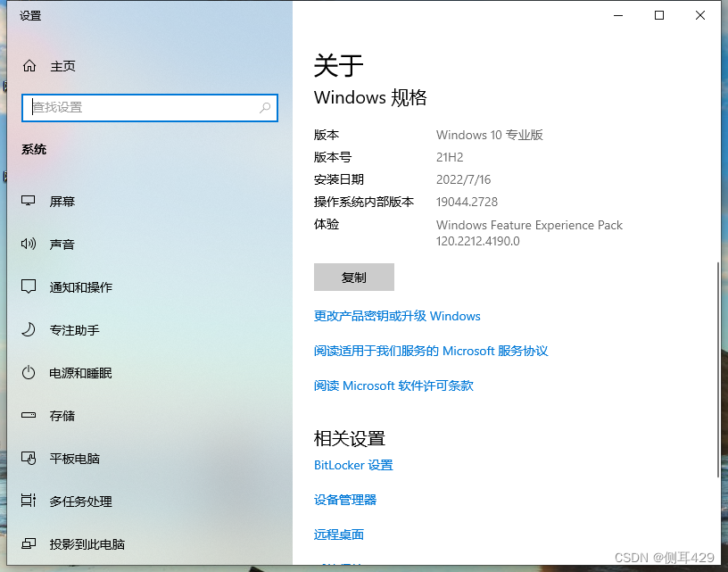The image size is (728, 572).
Task: Click the 通知和操作 message icon
Action: tap(29, 286)
